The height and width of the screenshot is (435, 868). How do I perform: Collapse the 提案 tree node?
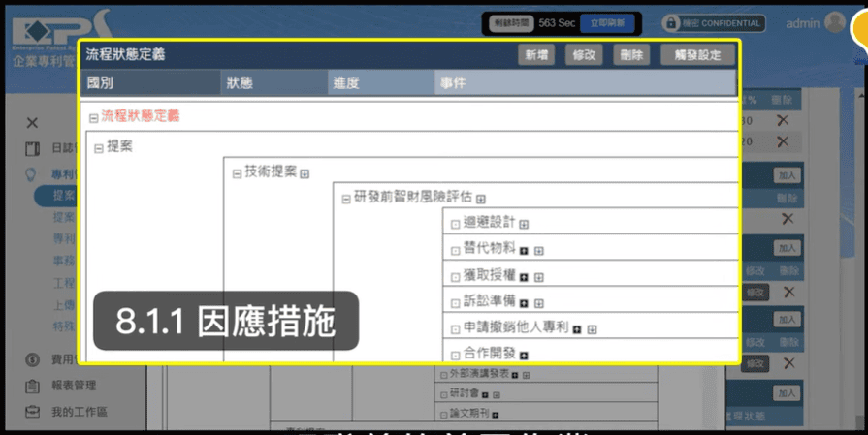pyautogui.click(x=99, y=148)
